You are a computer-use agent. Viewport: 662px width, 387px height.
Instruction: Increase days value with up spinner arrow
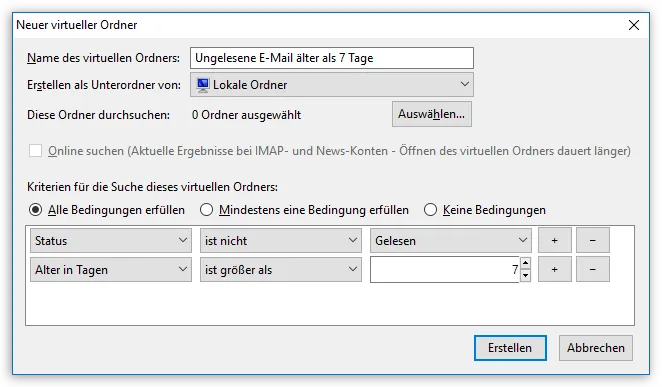(525, 263)
